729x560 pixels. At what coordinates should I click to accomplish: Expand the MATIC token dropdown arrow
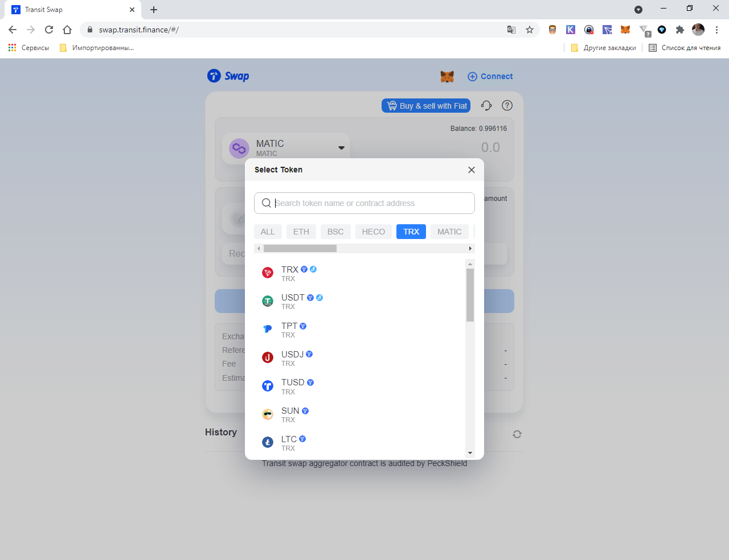[x=341, y=148]
